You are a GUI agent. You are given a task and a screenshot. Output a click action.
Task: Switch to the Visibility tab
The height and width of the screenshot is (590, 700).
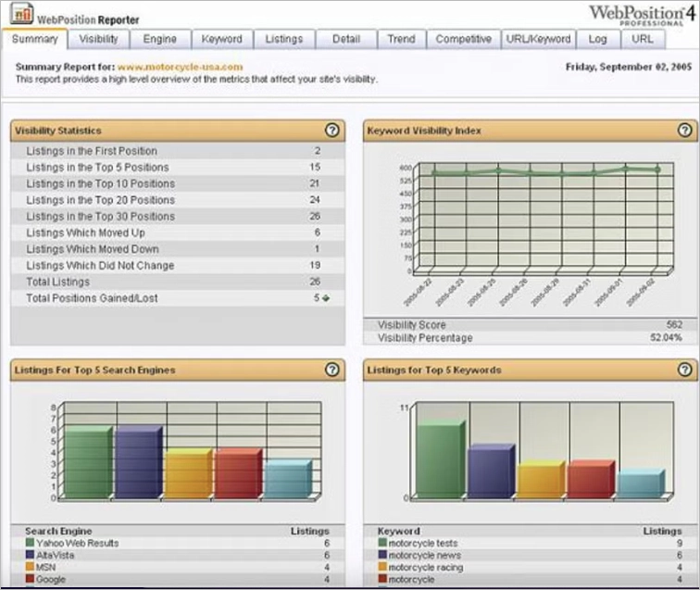tap(98, 39)
